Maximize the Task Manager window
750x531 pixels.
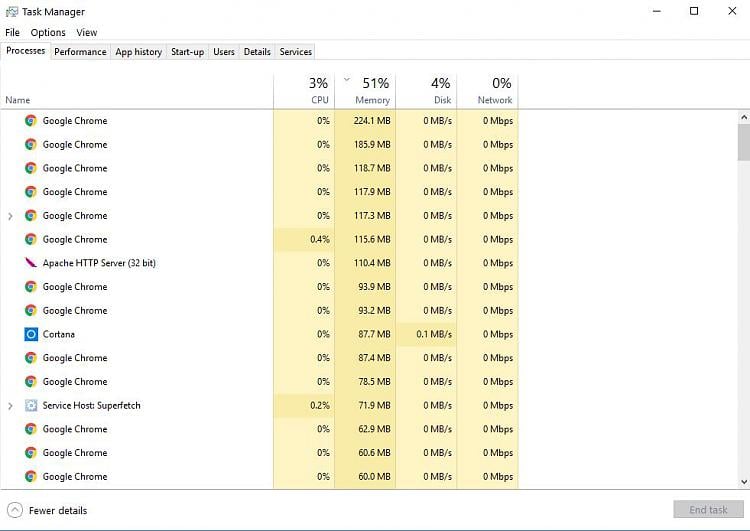[694, 11]
